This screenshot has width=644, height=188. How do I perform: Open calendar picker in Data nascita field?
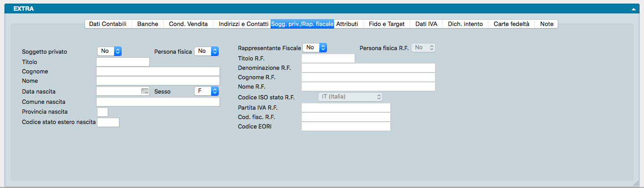coord(145,91)
